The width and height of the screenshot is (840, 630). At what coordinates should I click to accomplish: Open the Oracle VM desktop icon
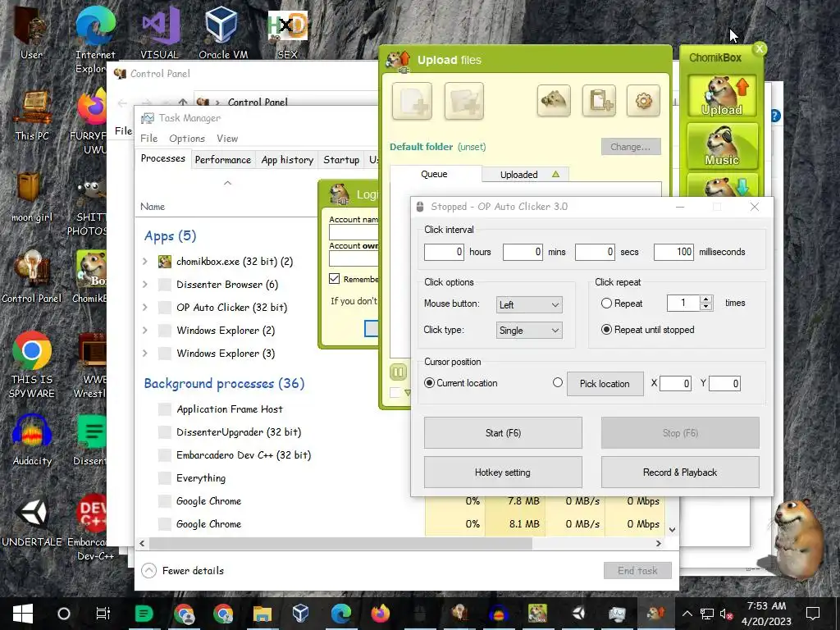(x=223, y=33)
